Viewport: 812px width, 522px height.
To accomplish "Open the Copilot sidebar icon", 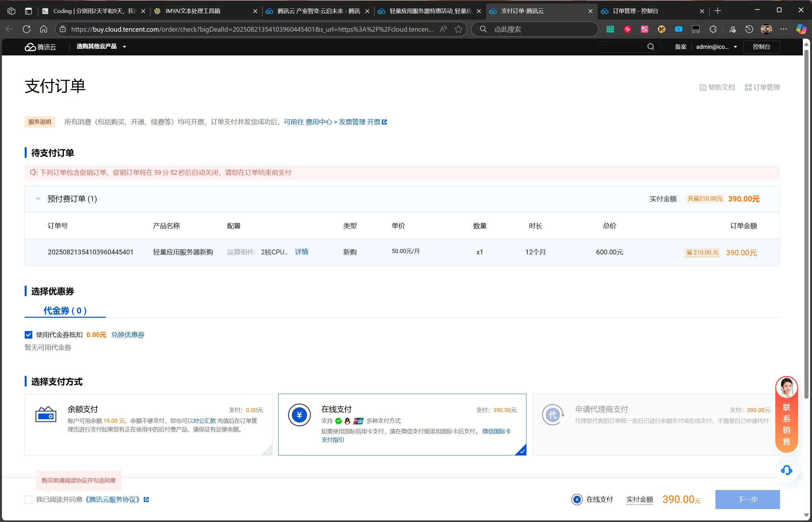I will (801, 29).
